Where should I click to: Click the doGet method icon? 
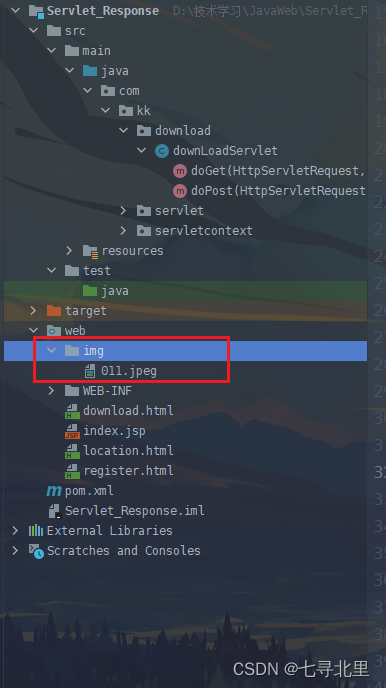[180, 171]
